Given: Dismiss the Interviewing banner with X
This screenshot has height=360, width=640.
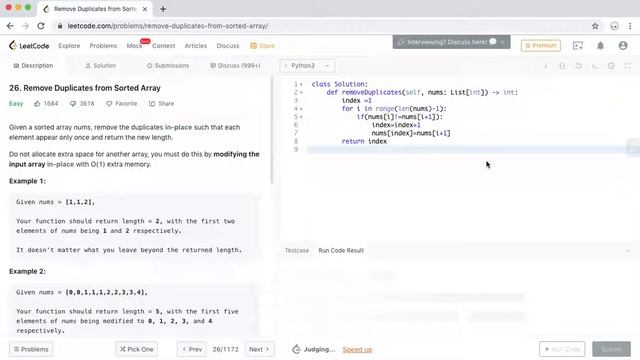Looking at the screenshot, I should tap(503, 42).
